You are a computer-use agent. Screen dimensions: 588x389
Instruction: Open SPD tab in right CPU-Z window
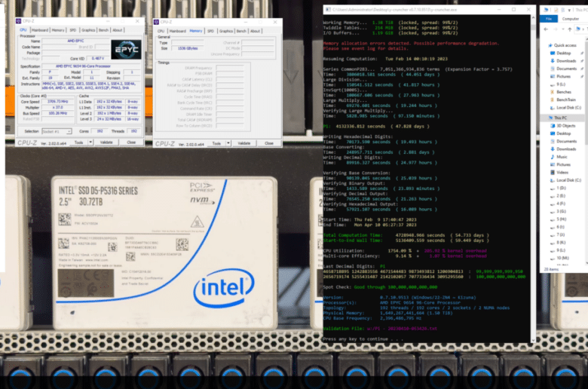[210, 31]
